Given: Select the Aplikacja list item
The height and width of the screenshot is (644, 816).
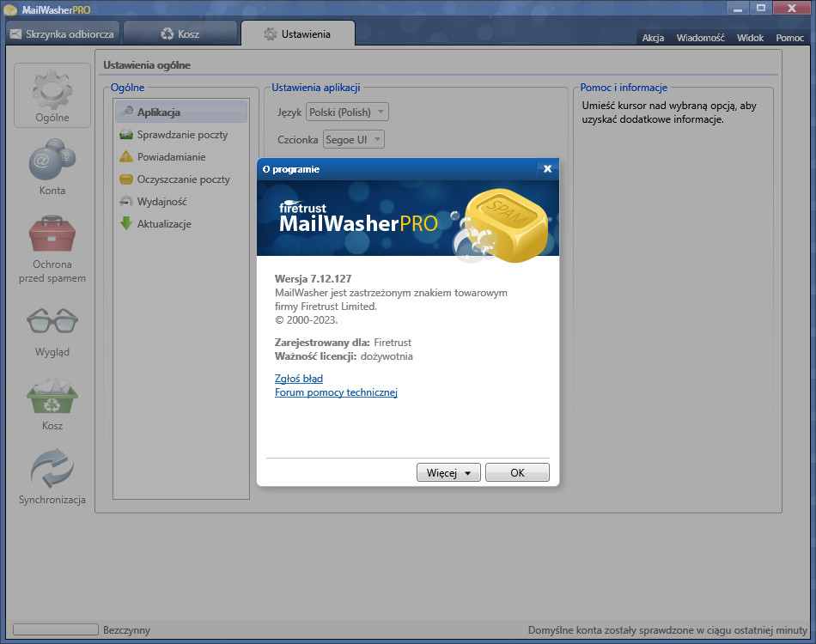Looking at the screenshot, I should pos(181,112).
